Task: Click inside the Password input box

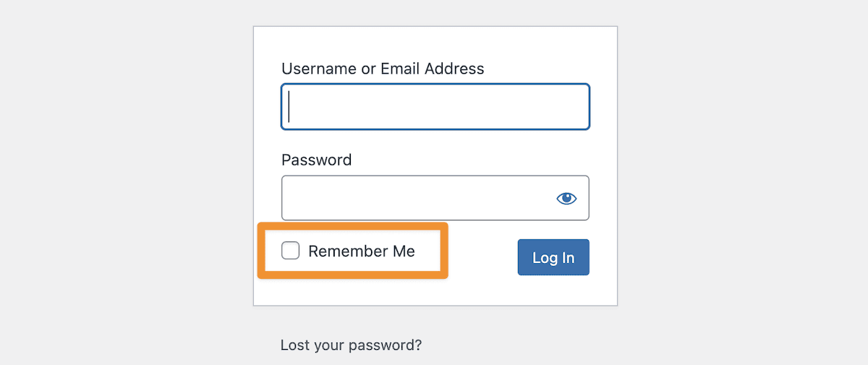Action: pos(416,198)
